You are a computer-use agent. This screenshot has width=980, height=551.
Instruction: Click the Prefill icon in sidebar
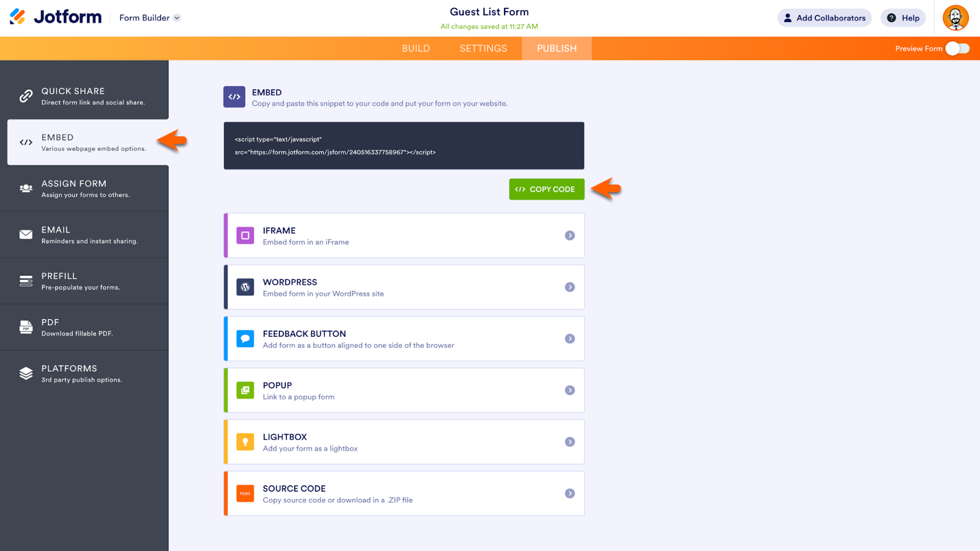point(26,281)
